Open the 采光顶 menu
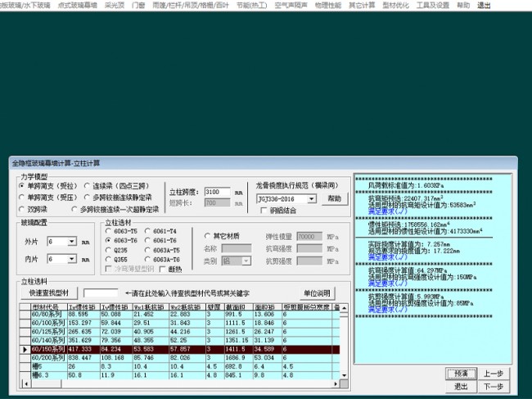532x399 pixels. coord(114,5)
